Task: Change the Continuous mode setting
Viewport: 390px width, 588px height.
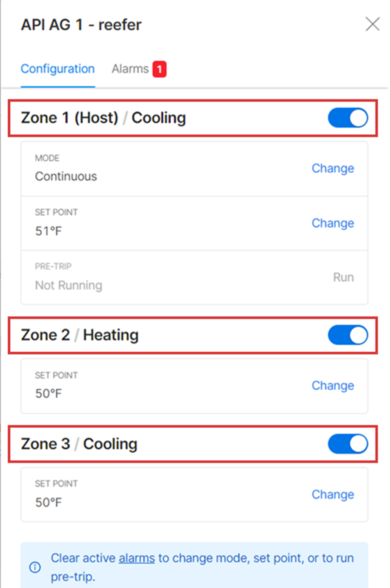Action: [x=332, y=168]
